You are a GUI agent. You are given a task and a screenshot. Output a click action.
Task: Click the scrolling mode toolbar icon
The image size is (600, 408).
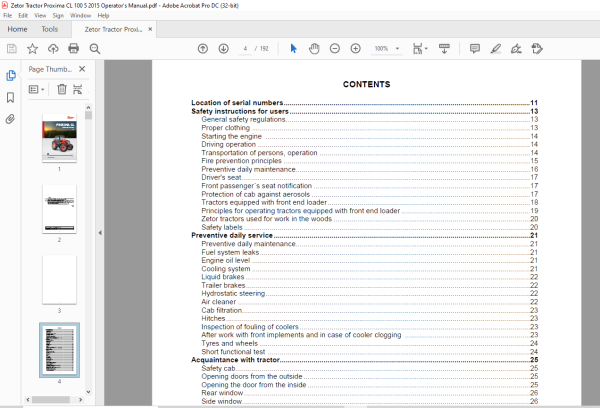point(444,49)
